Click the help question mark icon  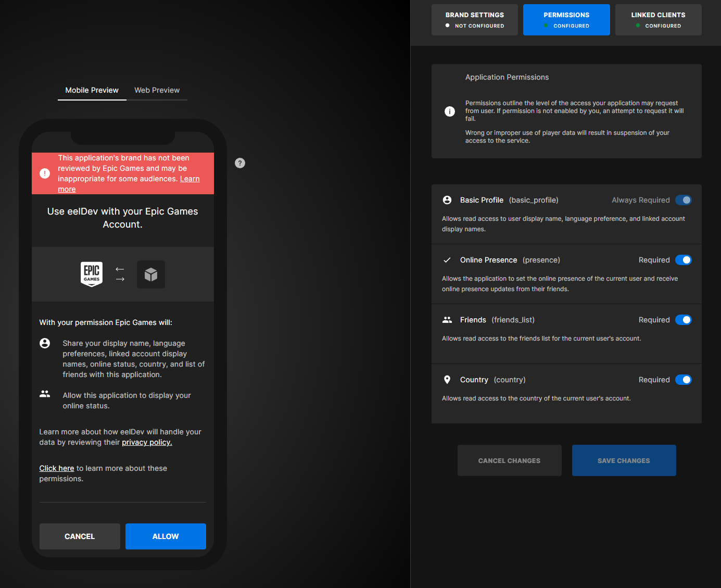(240, 163)
